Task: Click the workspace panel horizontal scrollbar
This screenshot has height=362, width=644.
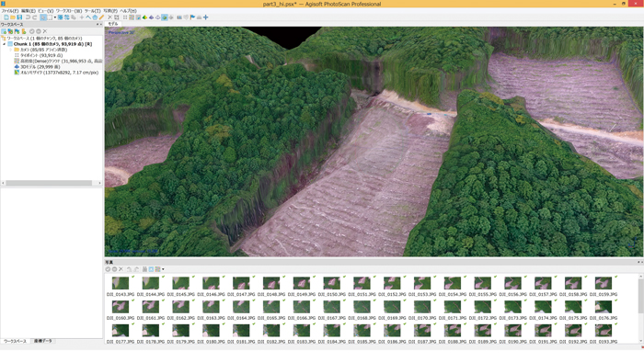Action: (x=52, y=183)
